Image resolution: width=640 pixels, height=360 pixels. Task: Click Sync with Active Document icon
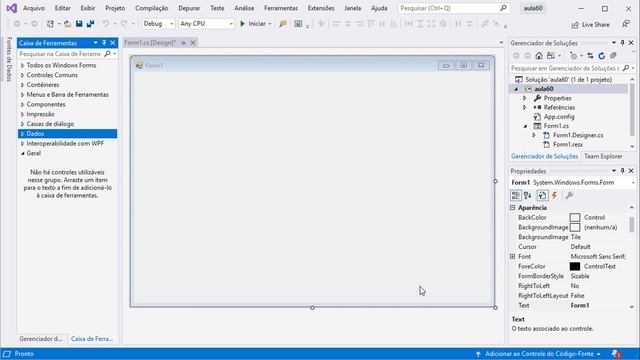point(590,56)
